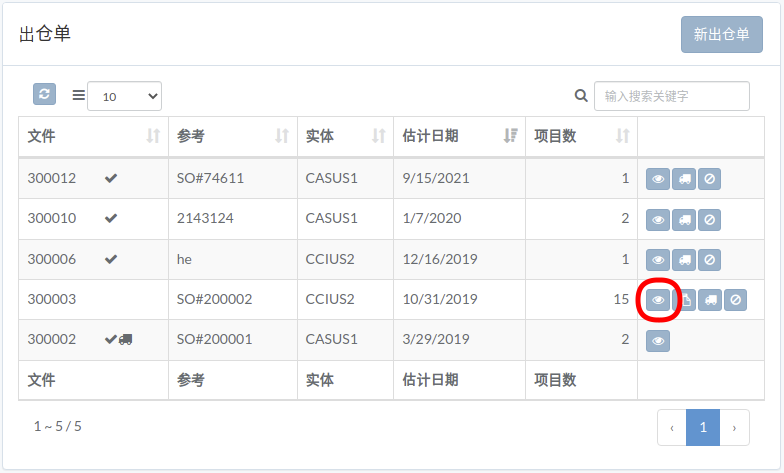Click the 1 ~ 5 / 5 record count
The height and width of the screenshot is (473, 784).
point(58,426)
